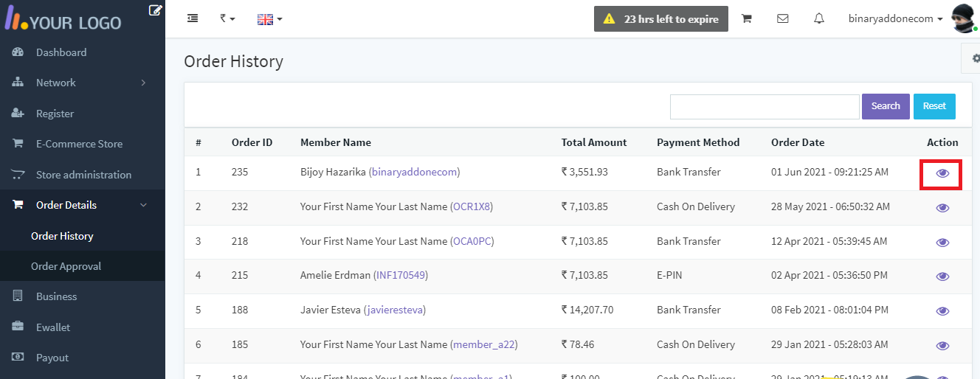View order 218 with eye icon
The height and width of the screenshot is (379, 980).
click(x=942, y=242)
